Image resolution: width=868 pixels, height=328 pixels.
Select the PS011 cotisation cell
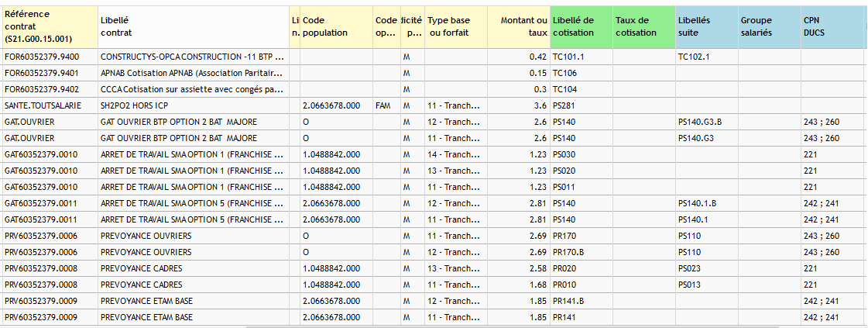point(582,187)
